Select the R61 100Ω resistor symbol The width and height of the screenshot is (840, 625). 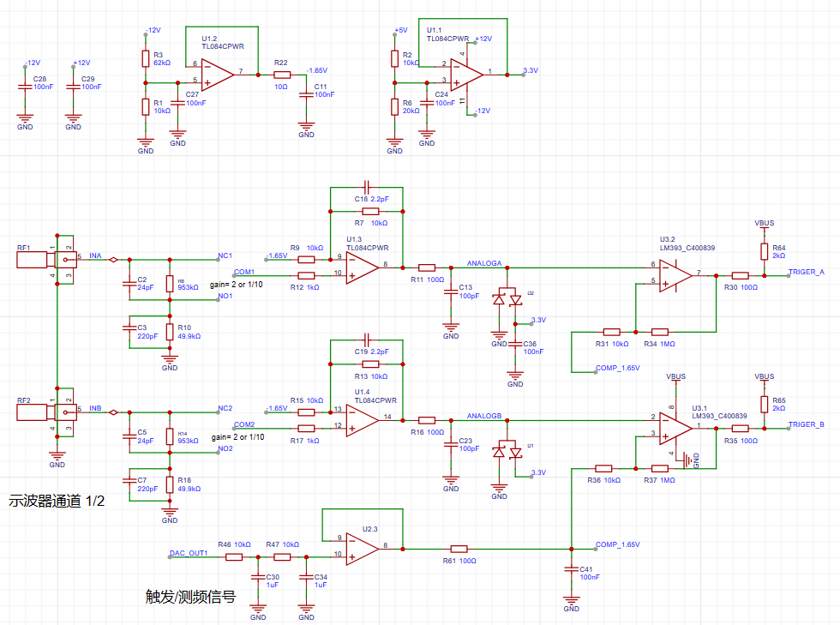(459, 549)
